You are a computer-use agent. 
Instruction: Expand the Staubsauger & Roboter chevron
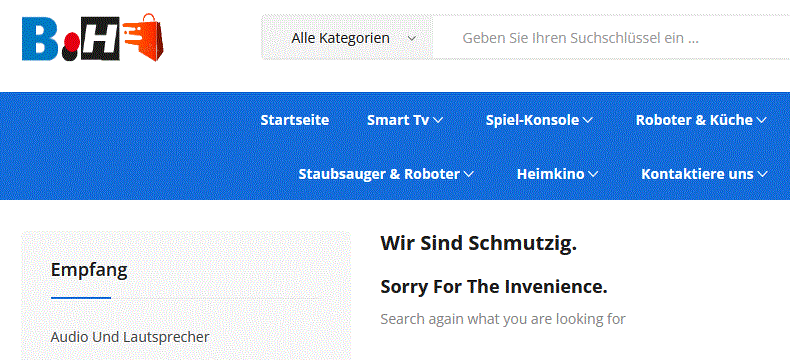click(469, 174)
